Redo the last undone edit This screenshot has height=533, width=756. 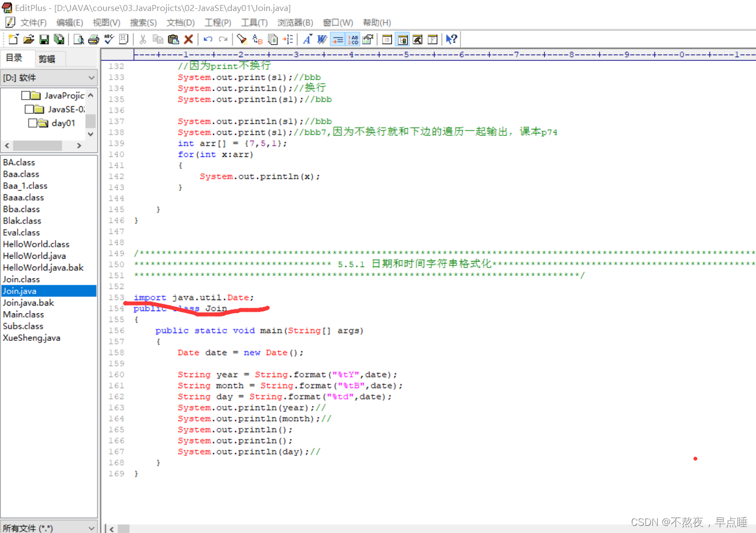coord(223,39)
